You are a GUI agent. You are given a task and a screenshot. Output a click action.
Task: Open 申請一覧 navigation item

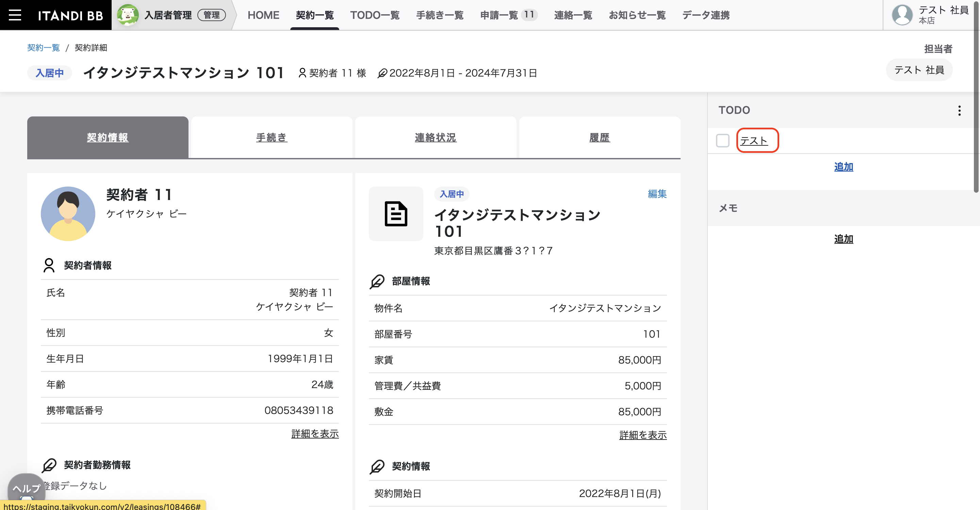[499, 15]
